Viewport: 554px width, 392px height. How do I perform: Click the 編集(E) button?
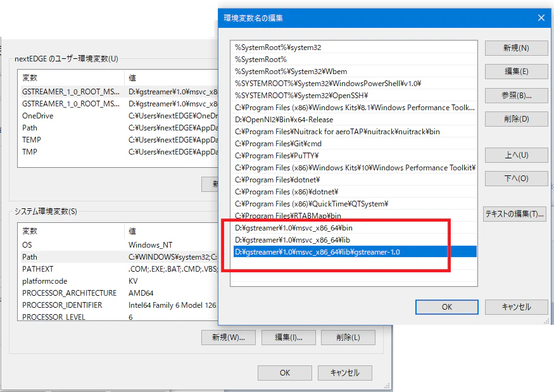point(516,72)
